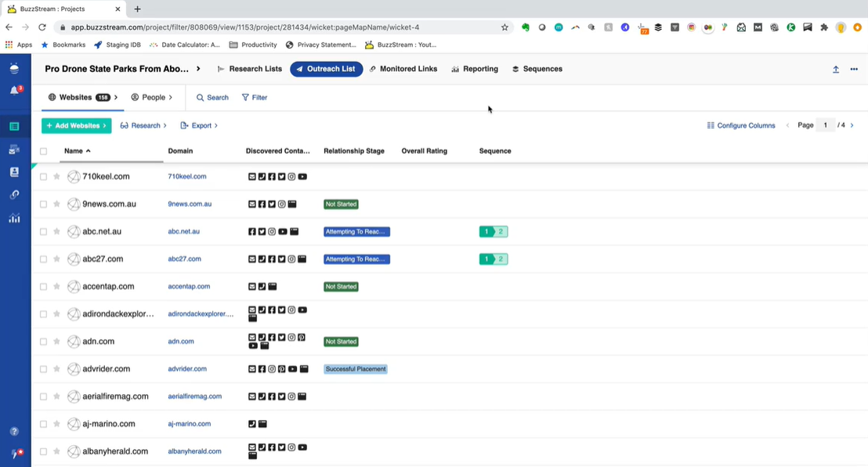Screen dimensions: 868x467
Task: Check the box for abc.net.au row
Action: (x=44, y=232)
